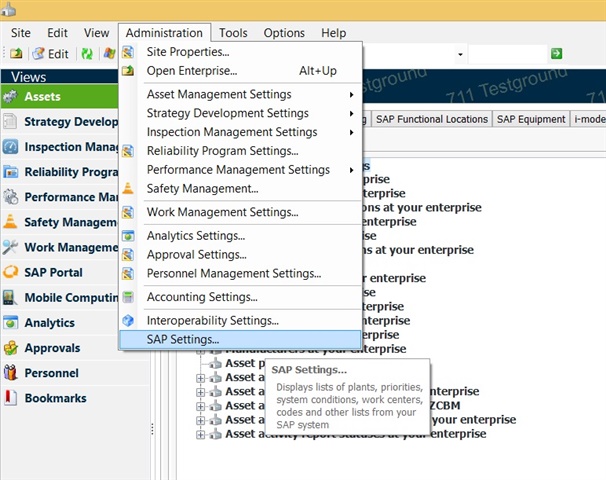The image size is (606, 480).
Task: Click the Approval Settings menu icon
Action: (x=128, y=254)
